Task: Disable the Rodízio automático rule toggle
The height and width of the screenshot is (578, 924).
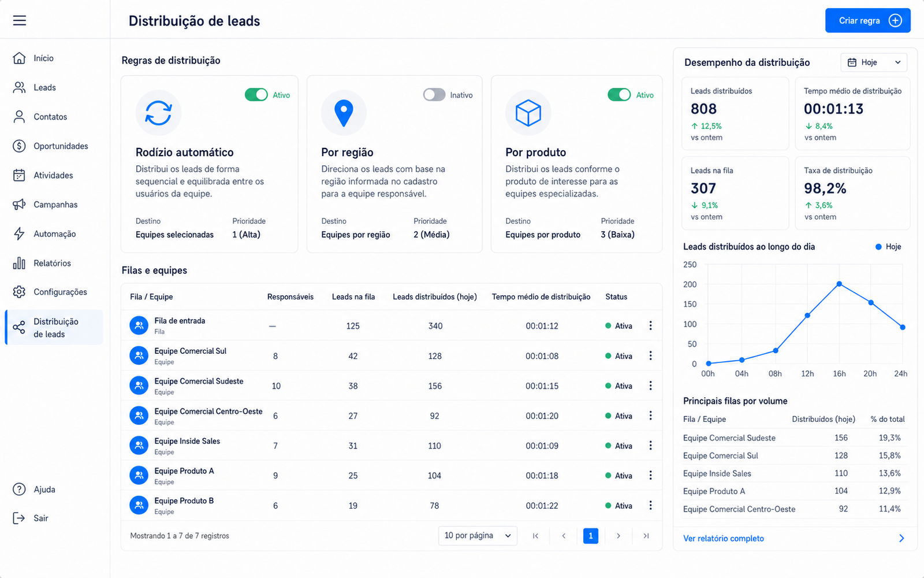Action: pos(256,95)
